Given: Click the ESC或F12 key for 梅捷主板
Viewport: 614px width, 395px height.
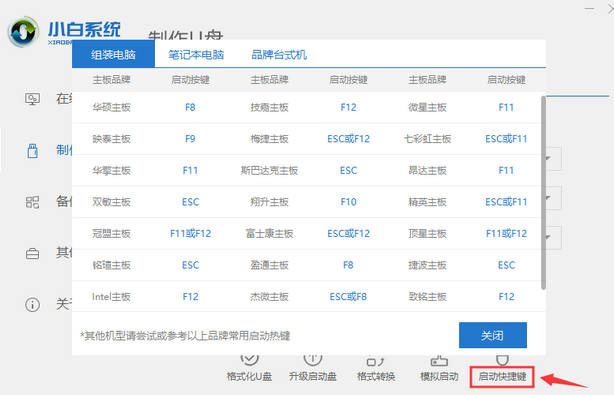Looking at the screenshot, I should pos(349,139).
